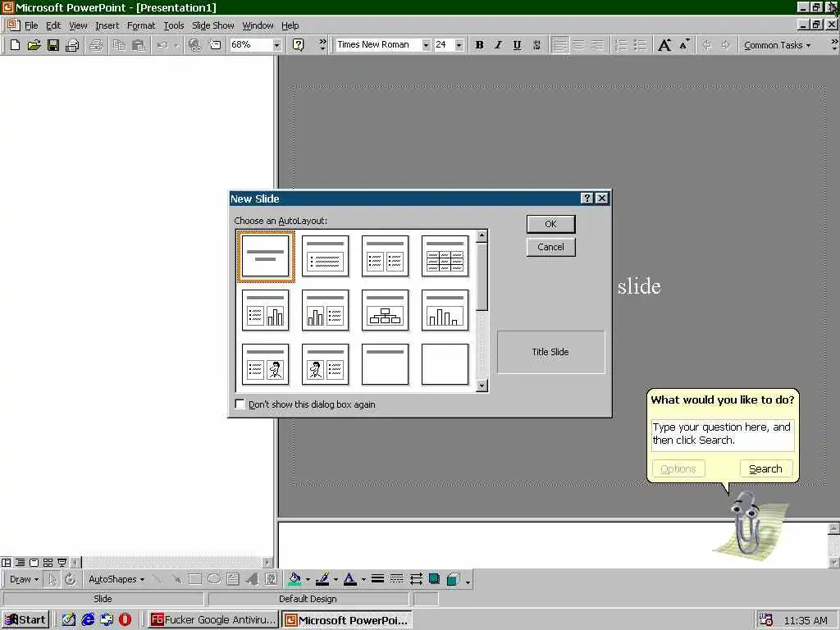Click Increase Font Size large A

[664, 45]
